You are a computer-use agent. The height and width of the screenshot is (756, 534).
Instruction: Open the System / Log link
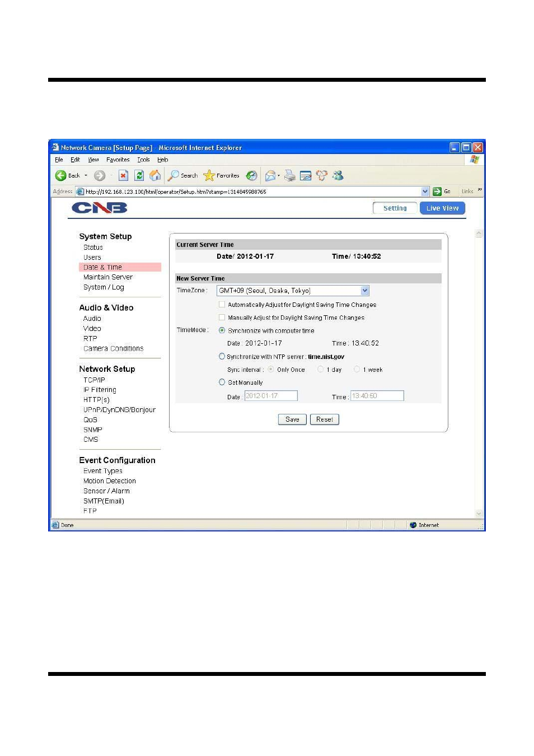(x=104, y=287)
